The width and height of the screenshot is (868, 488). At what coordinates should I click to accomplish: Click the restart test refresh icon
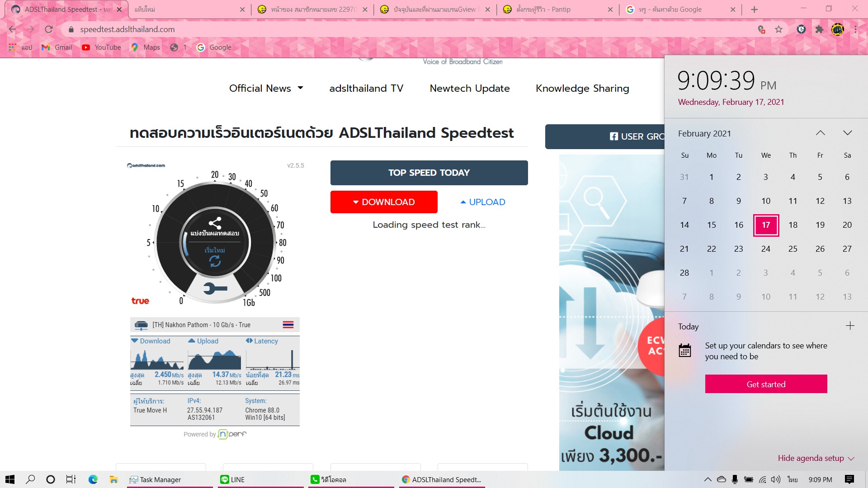[215, 261]
